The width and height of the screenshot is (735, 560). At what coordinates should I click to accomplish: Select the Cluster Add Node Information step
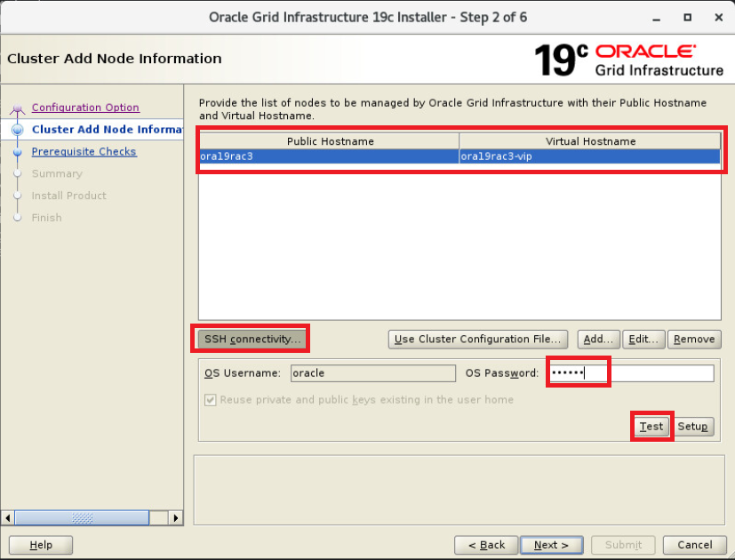tap(108, 130)
